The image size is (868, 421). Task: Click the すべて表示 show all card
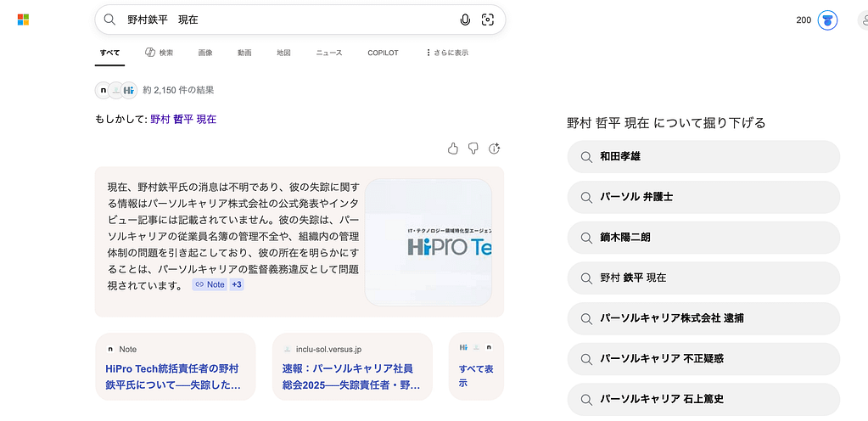pyautogui.click(x=475, y=376)
